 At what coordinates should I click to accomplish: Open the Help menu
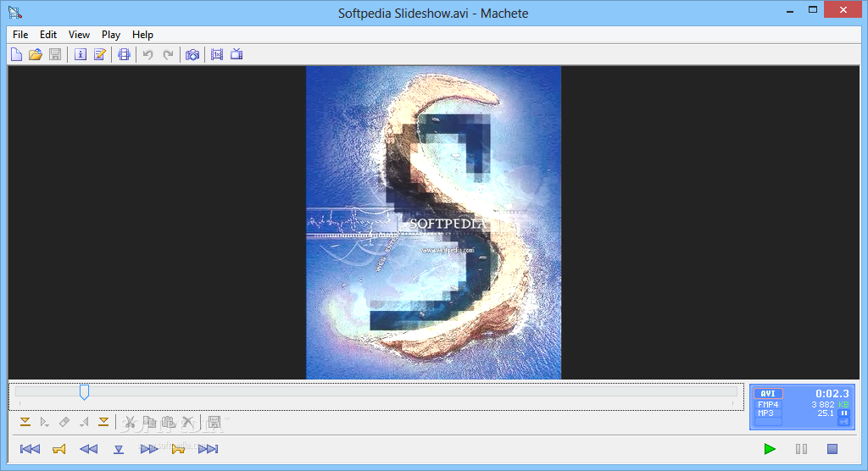coord(142,35)
